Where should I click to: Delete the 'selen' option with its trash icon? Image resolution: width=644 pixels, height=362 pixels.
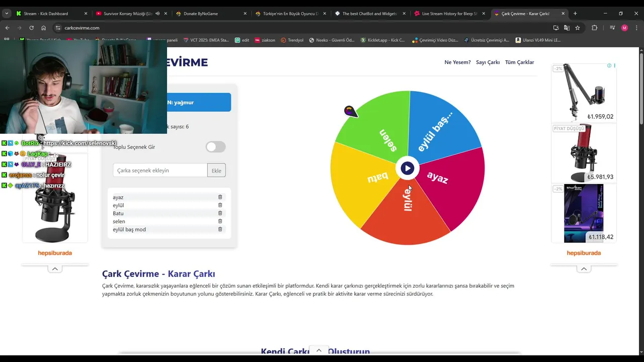click(220, 221)
